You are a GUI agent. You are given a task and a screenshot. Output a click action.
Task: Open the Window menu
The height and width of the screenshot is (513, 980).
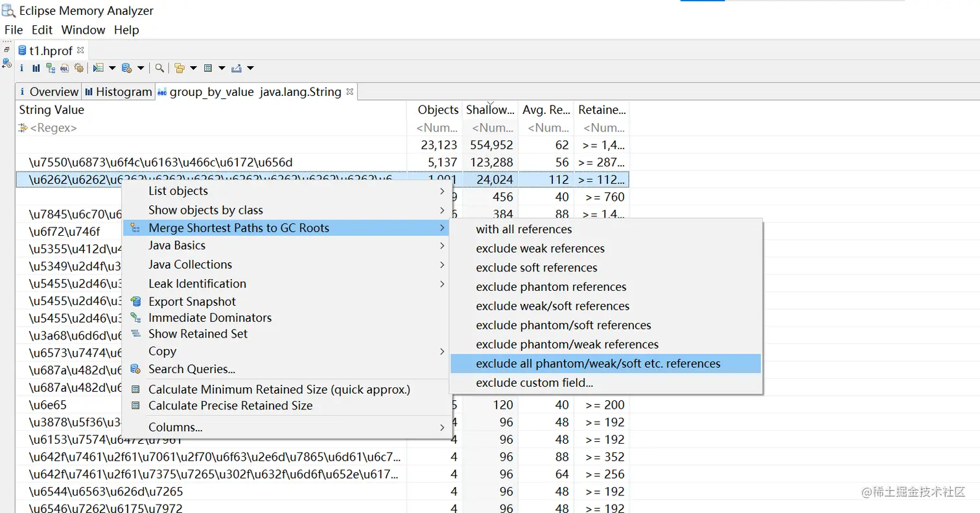point(83,30)
